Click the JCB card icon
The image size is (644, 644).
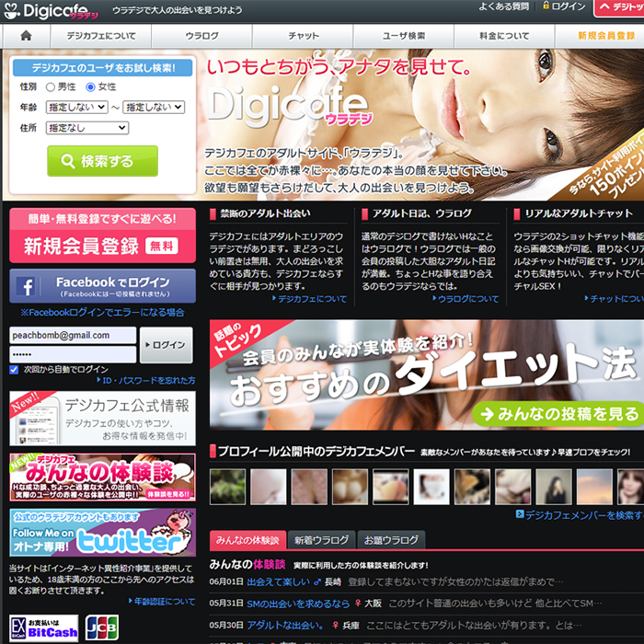click(x=102, y=627)
